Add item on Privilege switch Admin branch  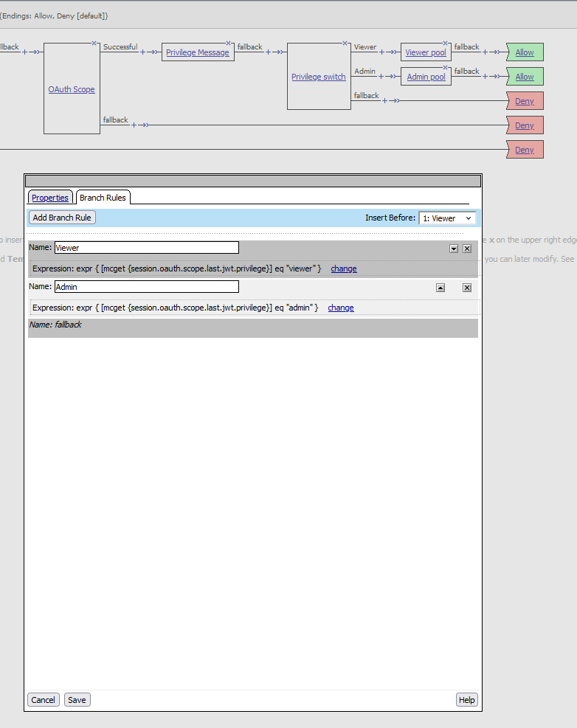(382, 77)
